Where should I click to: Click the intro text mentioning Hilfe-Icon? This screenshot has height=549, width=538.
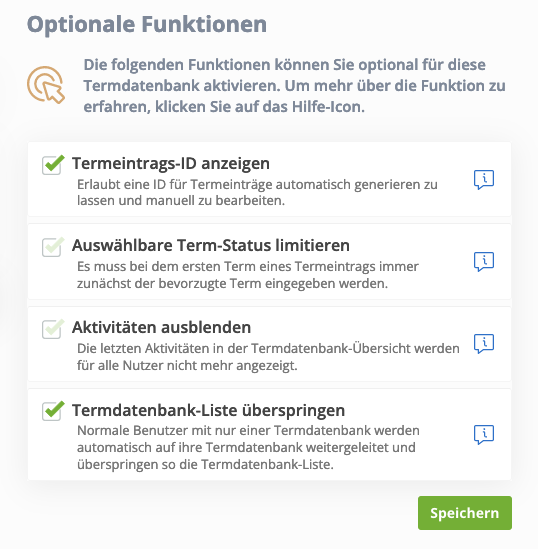294,86
